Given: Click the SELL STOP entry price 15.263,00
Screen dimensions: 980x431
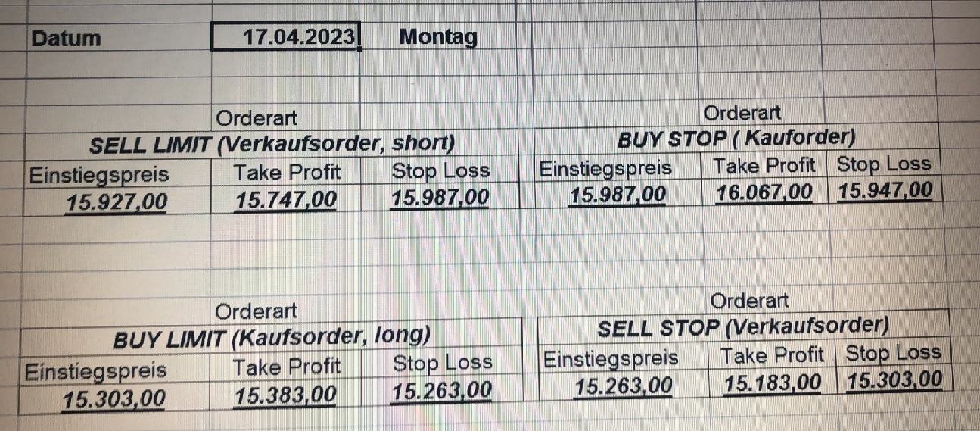Looking at the screenshot, I should (623, 386).
